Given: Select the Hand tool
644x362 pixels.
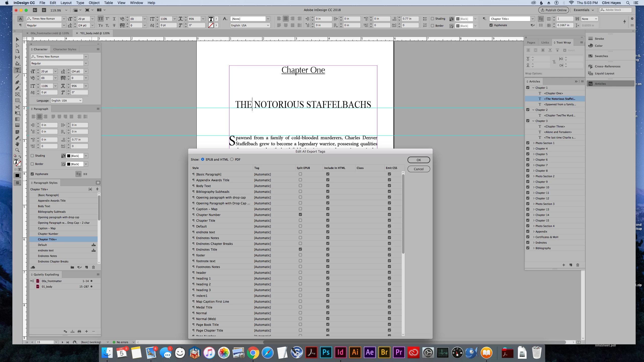Looking at the screenshot, I should [x=17, y=144].
